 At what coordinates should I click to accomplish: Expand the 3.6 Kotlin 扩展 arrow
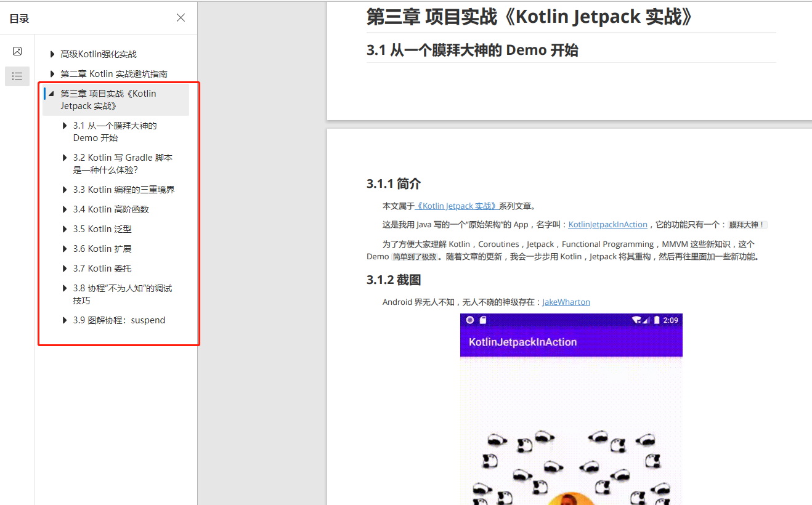tap(65, 249)
